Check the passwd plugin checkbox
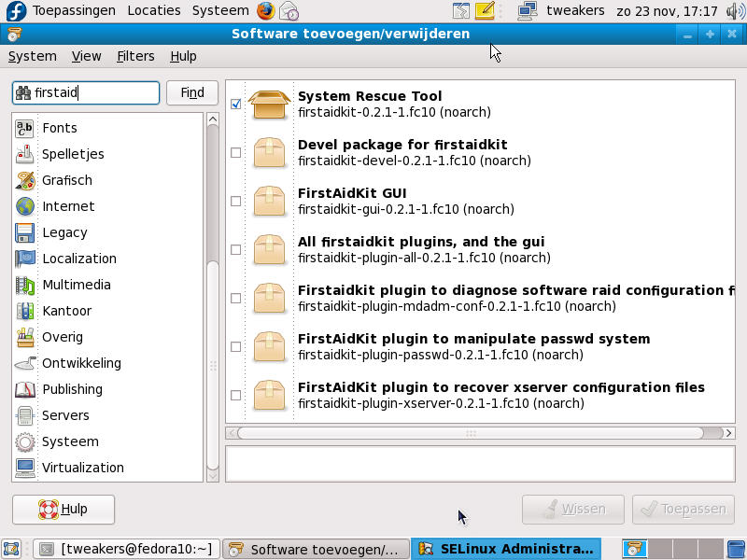This screenshot has width=747, height=560. coord(236,346)
